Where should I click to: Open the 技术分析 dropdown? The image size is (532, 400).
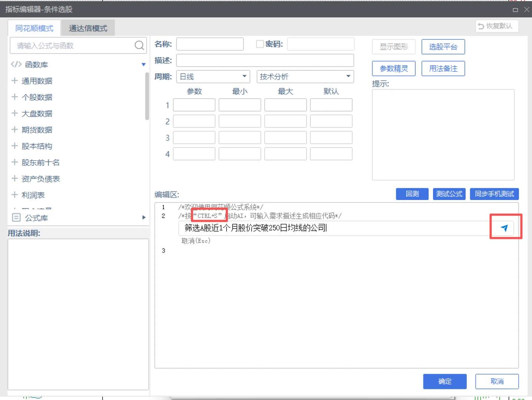click(x=347, y=76)
